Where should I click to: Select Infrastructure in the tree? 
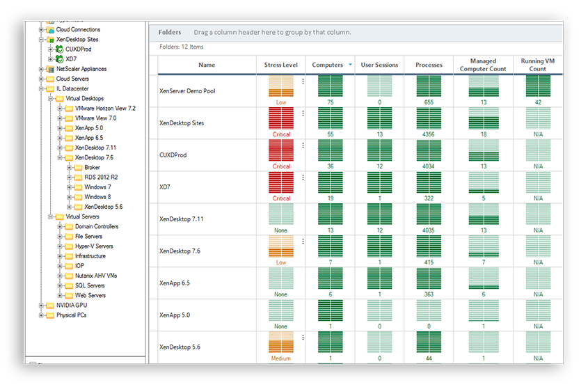click(90, 256)
